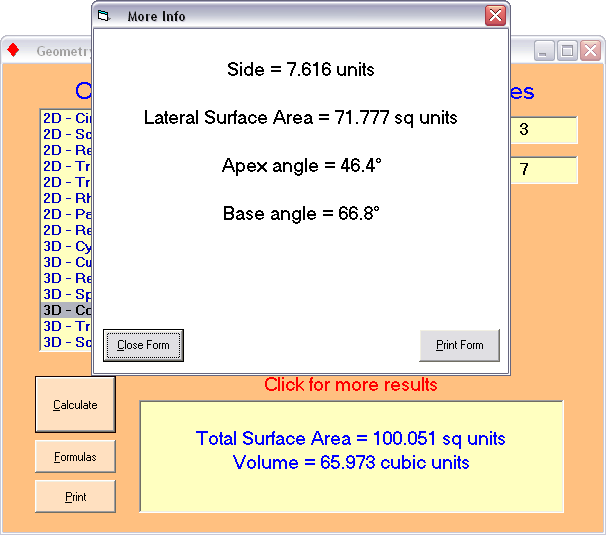
Task: Select the highlighted '3D - Co' list item
Action: click(x=66, y=310)
